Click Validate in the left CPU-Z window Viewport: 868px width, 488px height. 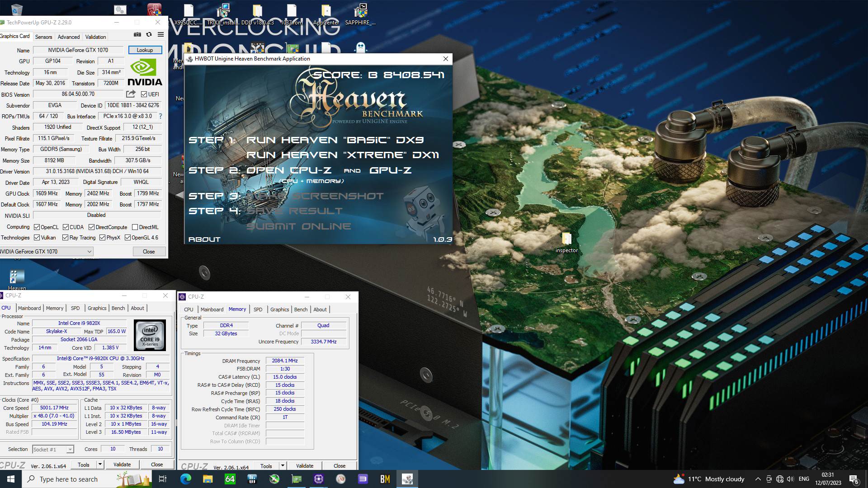122,465
